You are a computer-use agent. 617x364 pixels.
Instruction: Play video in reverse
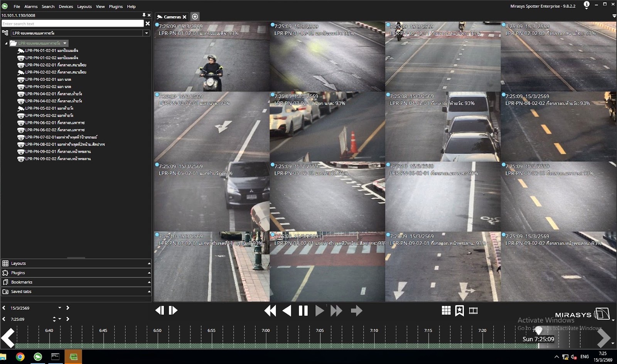click(x=287, y=310)
